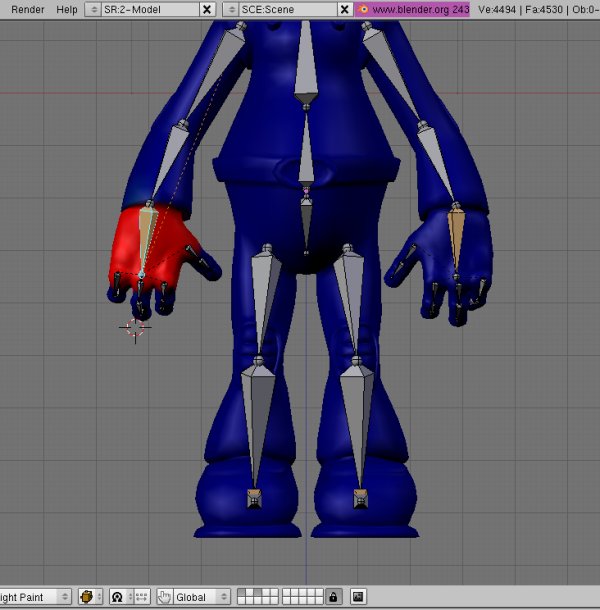The image size is (600, 610).
Task: Click the Blender logo icon in header
Action: pyautogui.click(x=363, y=9)
